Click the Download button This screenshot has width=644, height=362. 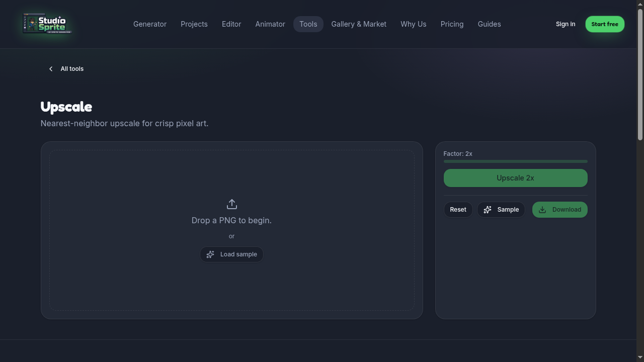click(x=559, y=210)
